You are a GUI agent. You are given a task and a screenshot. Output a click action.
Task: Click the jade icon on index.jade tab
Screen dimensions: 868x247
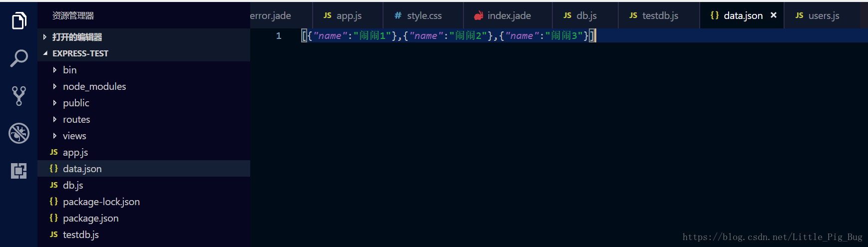coord(478,15)
